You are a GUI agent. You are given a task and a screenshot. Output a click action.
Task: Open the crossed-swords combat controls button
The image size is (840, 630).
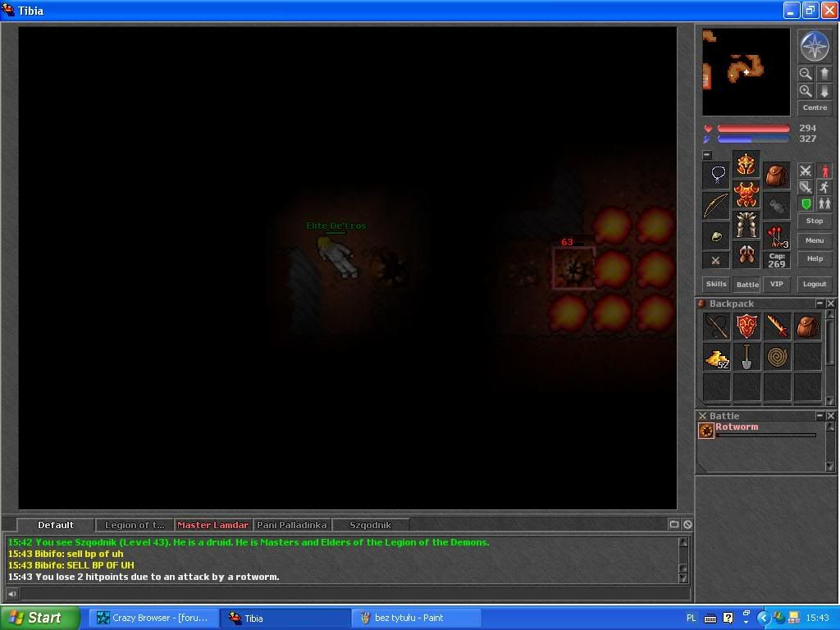(715, 260)
